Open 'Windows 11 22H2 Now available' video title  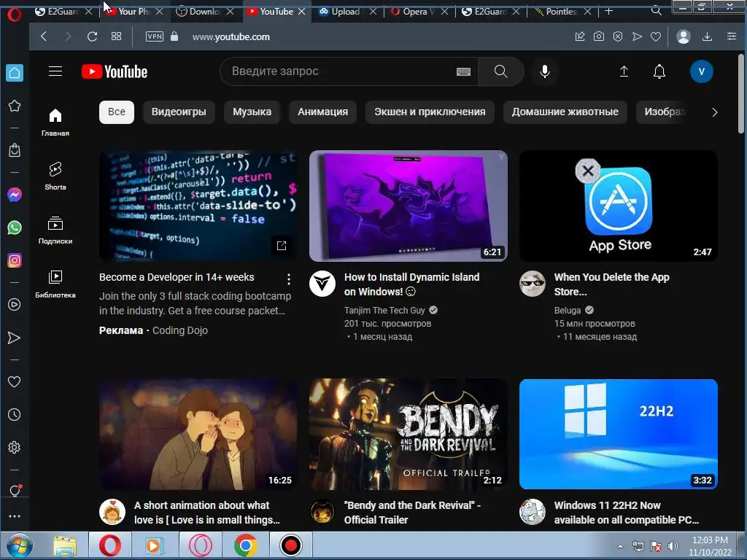tap(627, 513)
